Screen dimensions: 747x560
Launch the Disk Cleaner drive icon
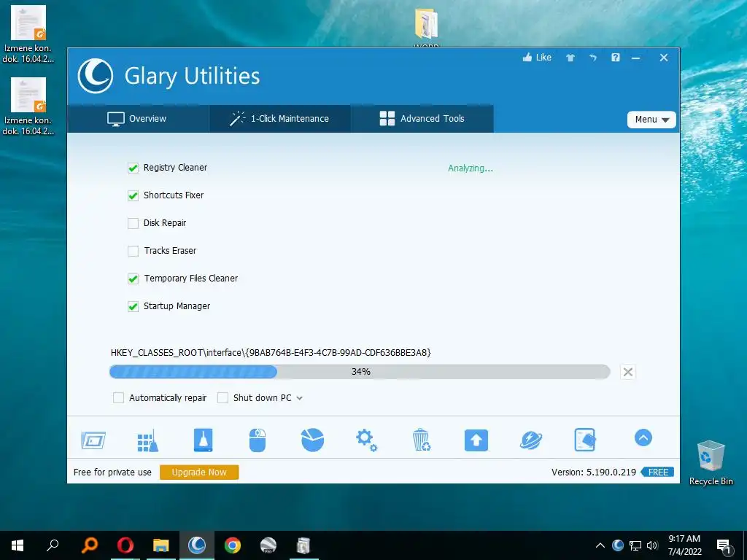click(x=203, y=440)
